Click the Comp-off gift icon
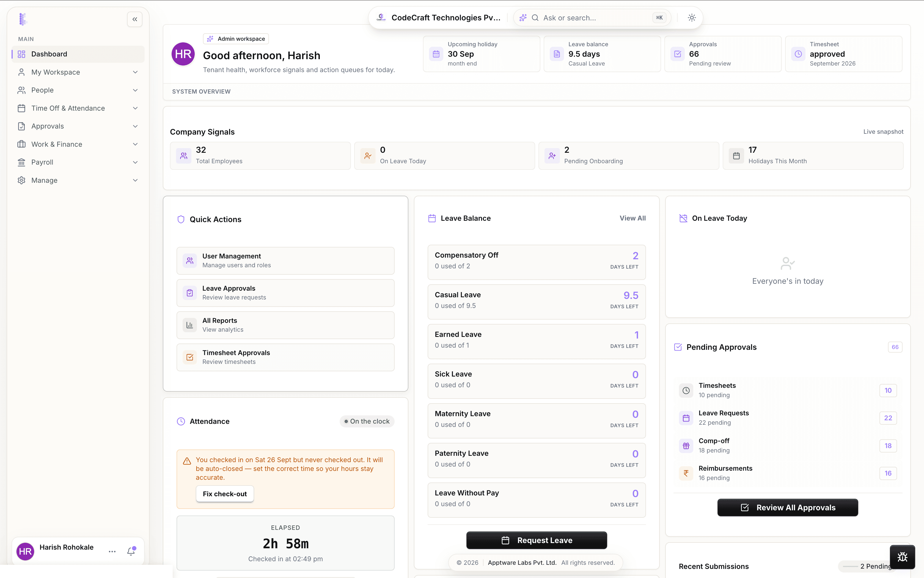The width and height of the screenshot is (924, 578). point(686,446)
